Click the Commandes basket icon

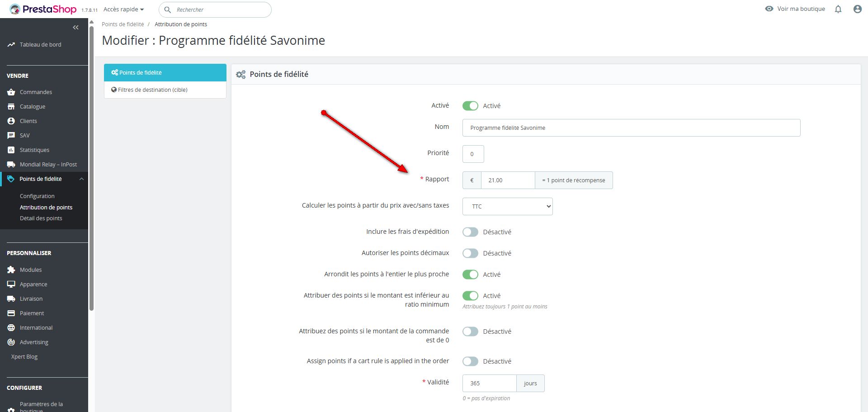11,92
